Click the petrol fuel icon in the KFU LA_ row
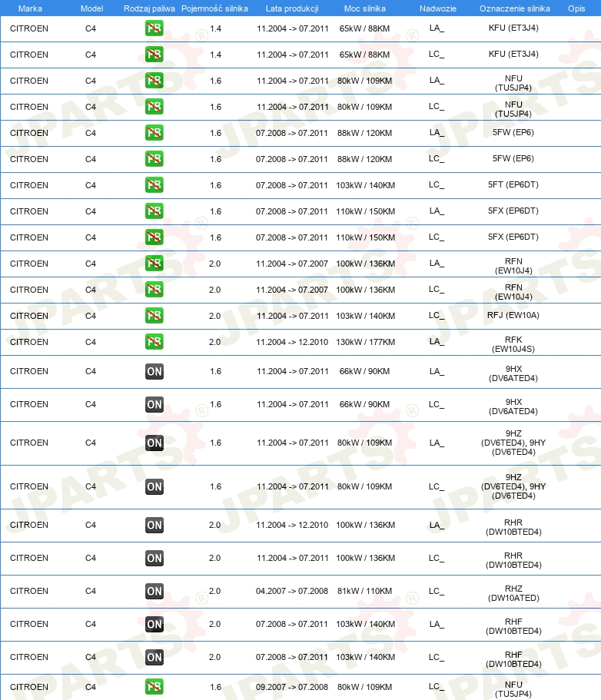Screen dimensions: 601x700 pyautogui.click(x=154, y=28)
